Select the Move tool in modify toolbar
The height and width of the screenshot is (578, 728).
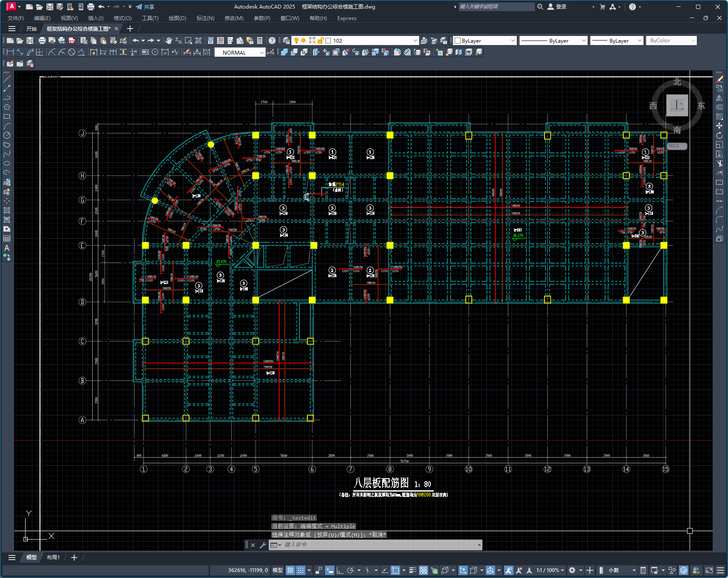[x=719, y=126]
